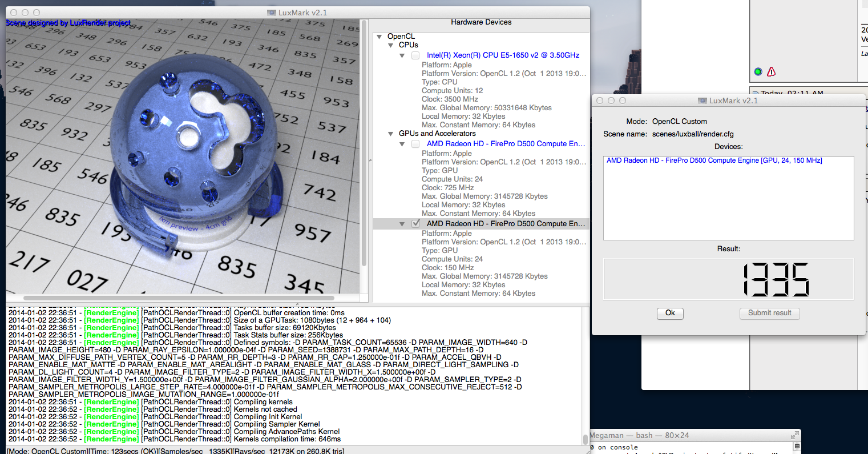Image resolution: width=868 pixels, height=454 pixels.
Task: Click the Devices: label in dialog
Action: [729, 147]
